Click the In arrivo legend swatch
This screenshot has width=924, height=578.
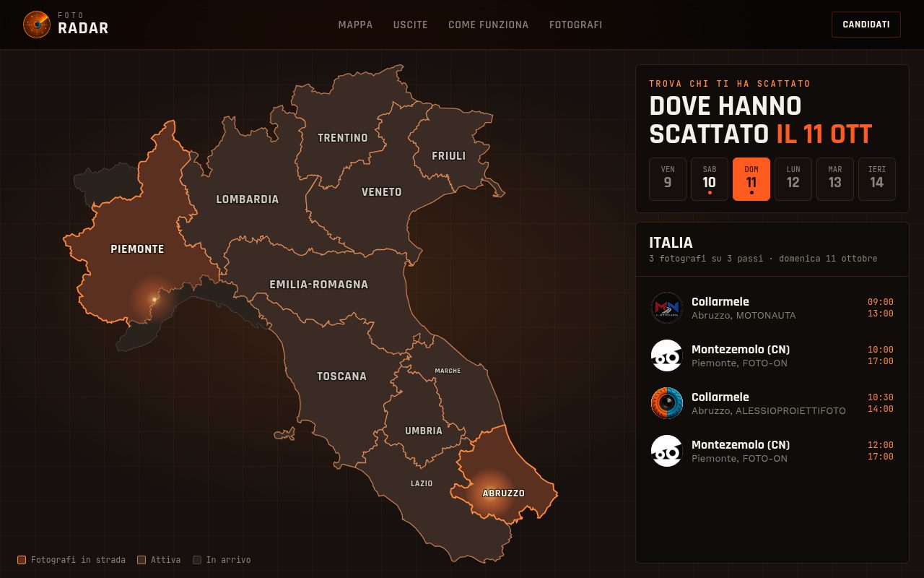tap(197, 560)
